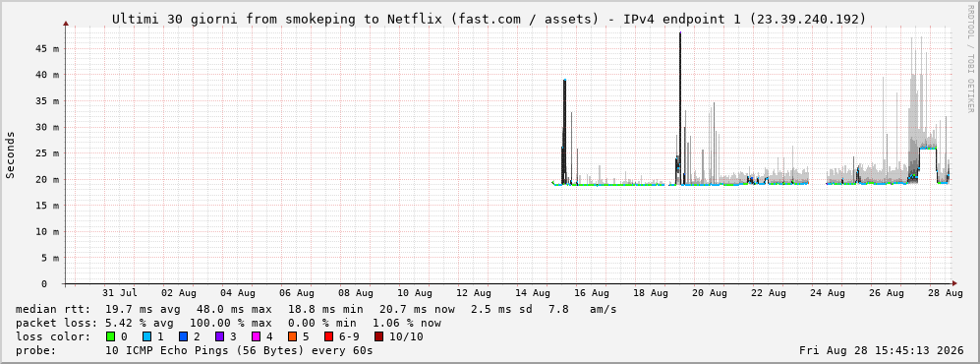Viewport: 980px width, 364px height.
Task: Click the timestamp Fri Aug 28 15:45:13 2026
Action: (882, 350)
